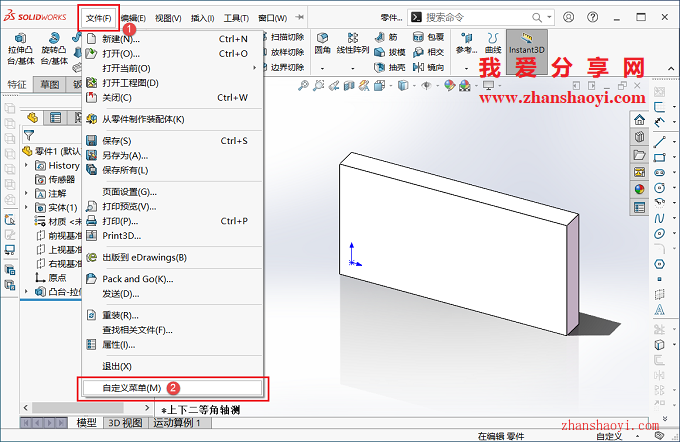Open File Explorer folder icon in task pane
Viewport: 680px width, 442px height.
639,154
